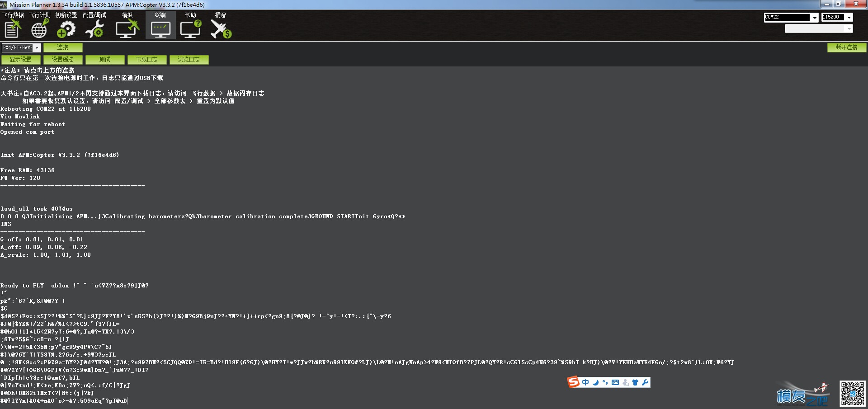
Task: Open the 飞行计划 flight plan globe icon
Action: coord(40,29)
